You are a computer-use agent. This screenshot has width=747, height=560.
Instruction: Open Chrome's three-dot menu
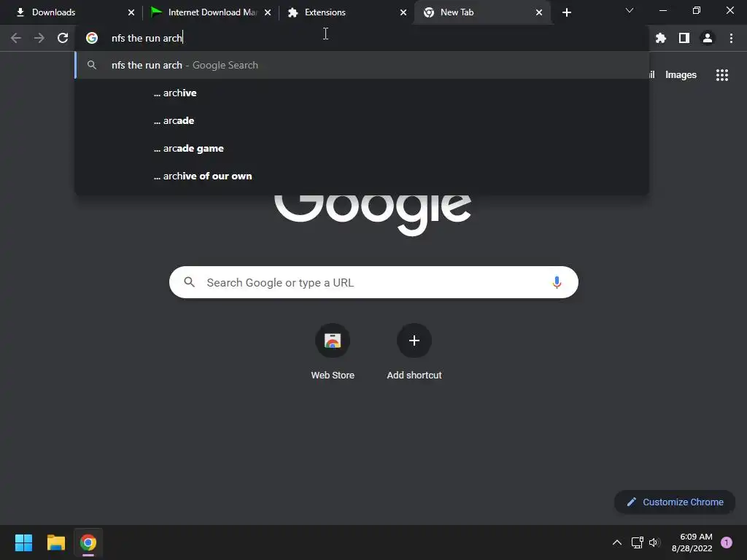731,38
